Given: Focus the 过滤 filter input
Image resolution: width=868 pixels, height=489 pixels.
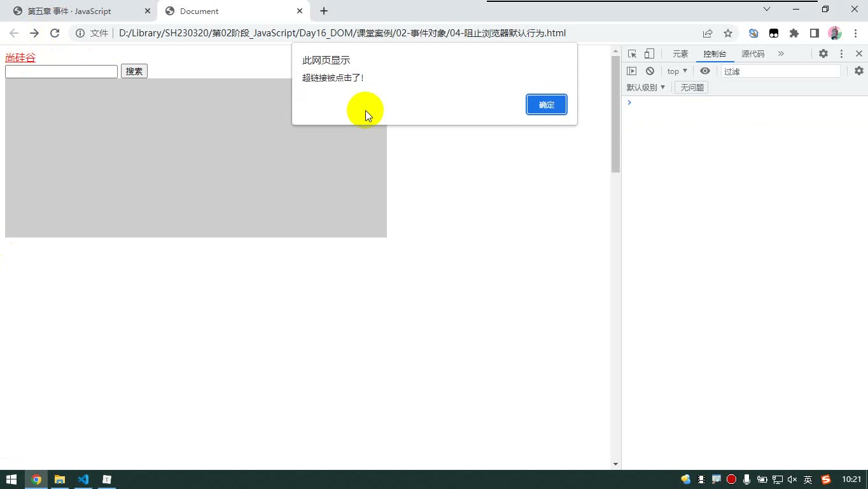Looking at the screenshot, I should [781, 71].
